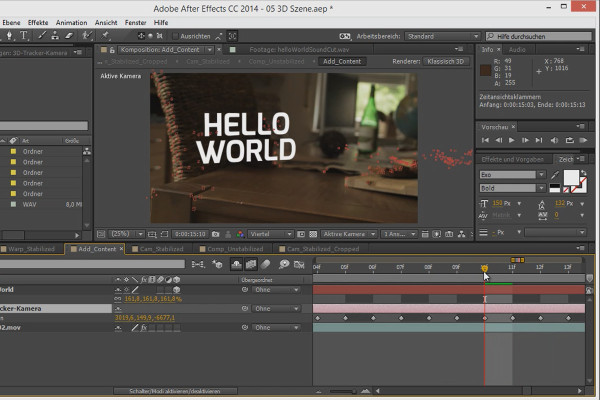Select the horizontal Type tool
600x400 pixels.
[x=24, y=36]
